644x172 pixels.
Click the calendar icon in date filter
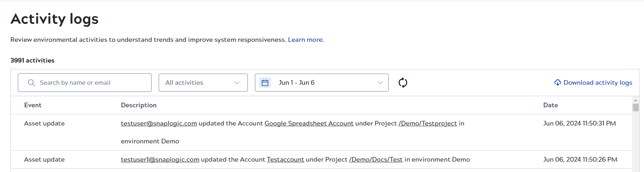click(265, 83)
